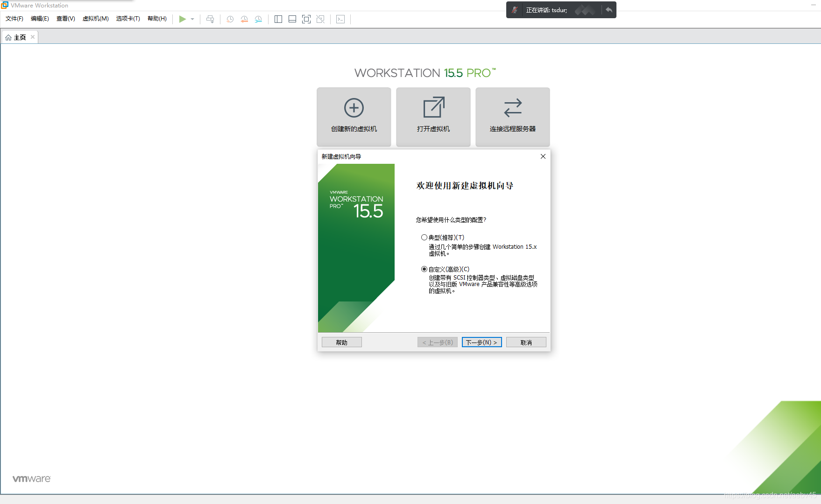Viewport: 821px width, 504px height.
Task: Open the 查看(V) menu
Action: tap(66, 19)
